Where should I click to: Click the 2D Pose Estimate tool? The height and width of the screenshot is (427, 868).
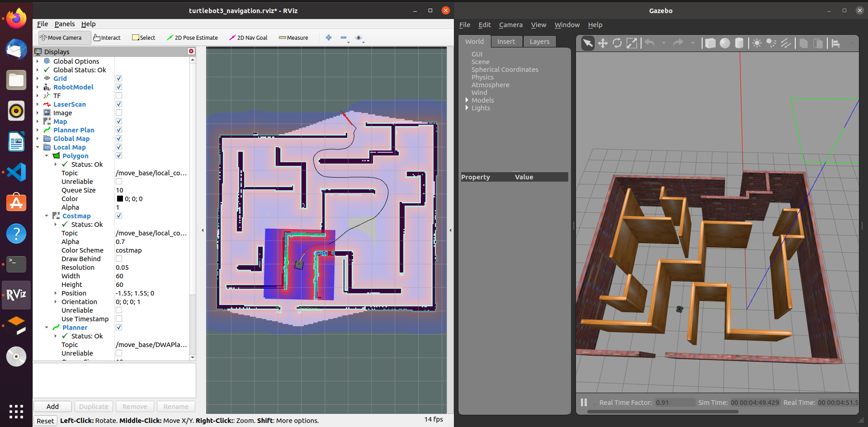(192, 38)
